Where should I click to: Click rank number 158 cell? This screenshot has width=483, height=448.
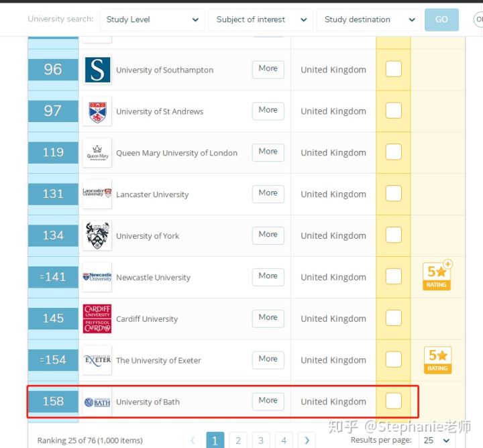53,402
